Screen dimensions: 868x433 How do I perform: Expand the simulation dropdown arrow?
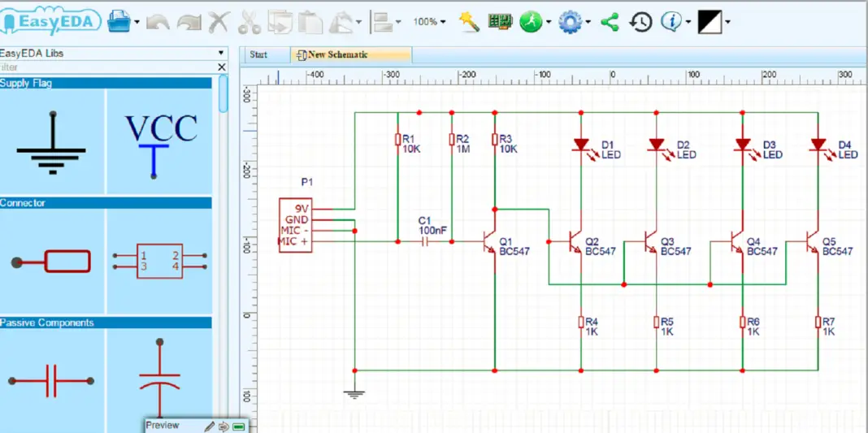(x=549, y=22)
